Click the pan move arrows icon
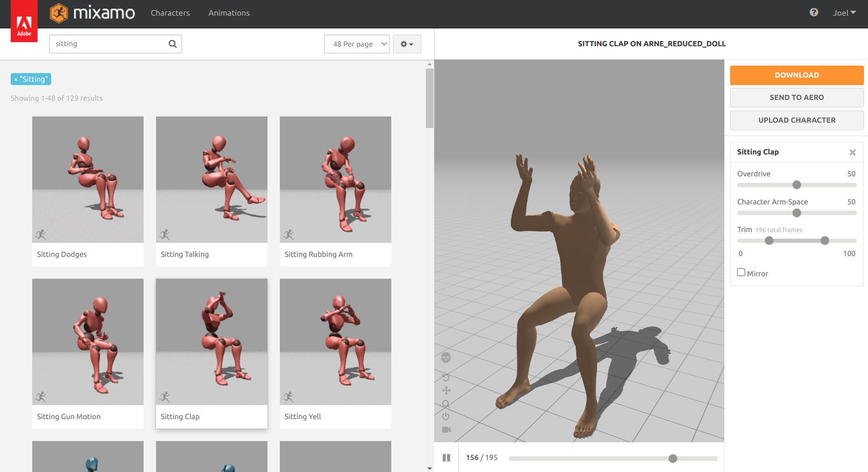Viewport: 868px width, 472px height. pos(446,390)
